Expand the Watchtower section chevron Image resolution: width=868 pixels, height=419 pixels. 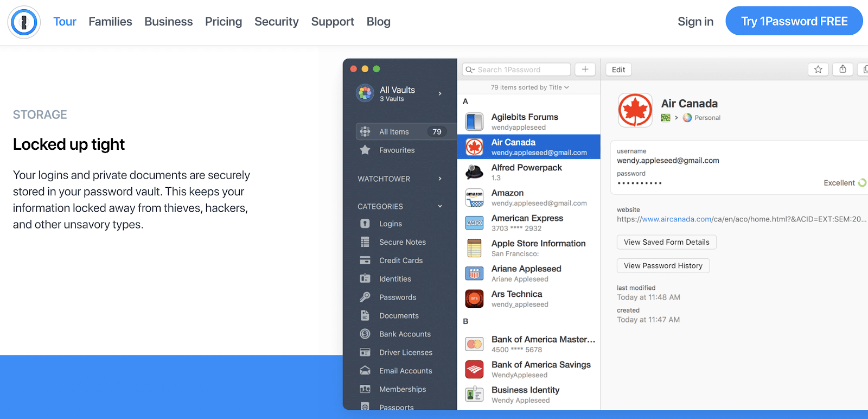click(440, 179)
